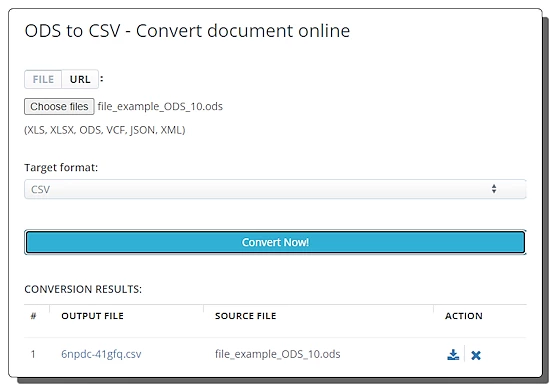
Task: Switch to the FILE input tab
Action: [x=43, y=79]
